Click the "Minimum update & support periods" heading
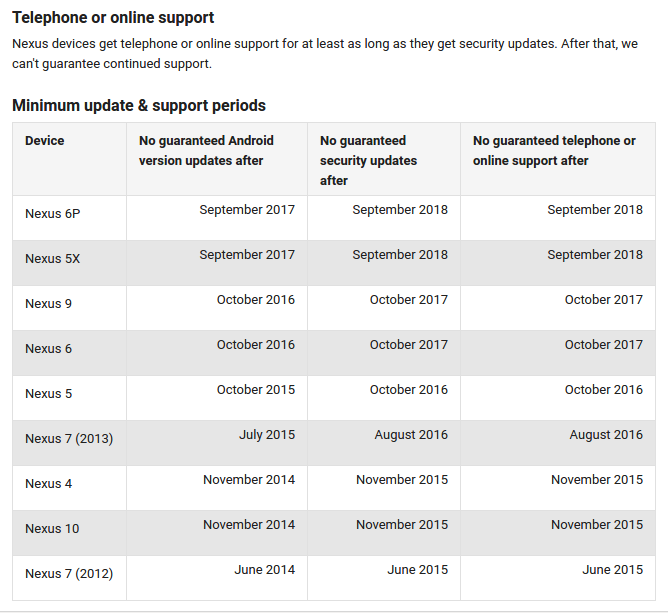Viewport: 668px width, 613px height. click(x=139, y=105)
